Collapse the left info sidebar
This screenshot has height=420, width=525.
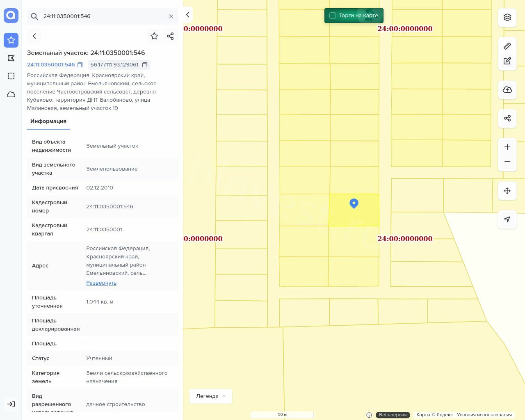pyautogui.click(x=188, y=15)
